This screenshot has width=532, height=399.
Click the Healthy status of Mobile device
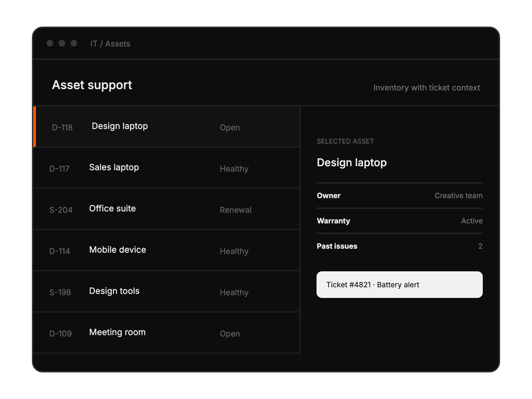(x=234, y=251)
